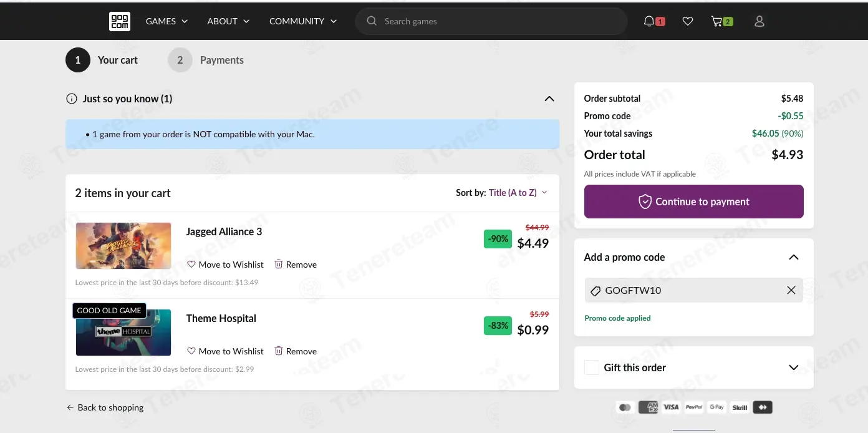
Task: Click the GOG.com logo
Action: click(x=120, y=21)
